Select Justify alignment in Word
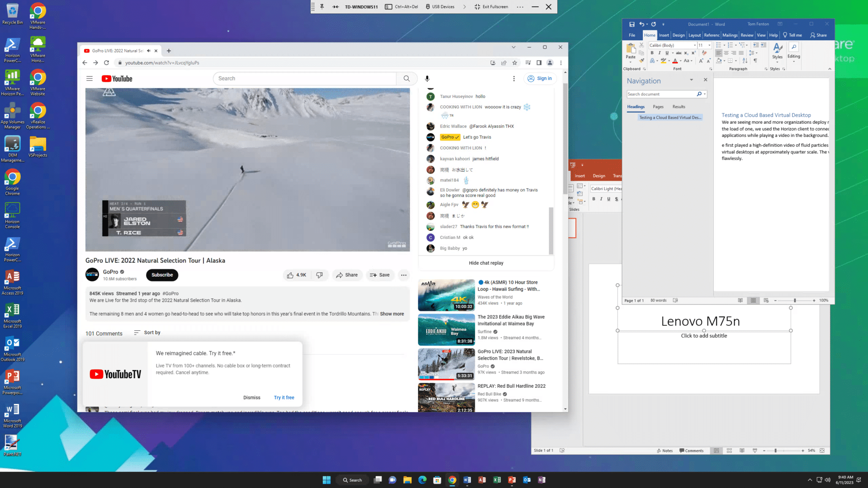This screenshot has width=868, height=488. point(741,53)
